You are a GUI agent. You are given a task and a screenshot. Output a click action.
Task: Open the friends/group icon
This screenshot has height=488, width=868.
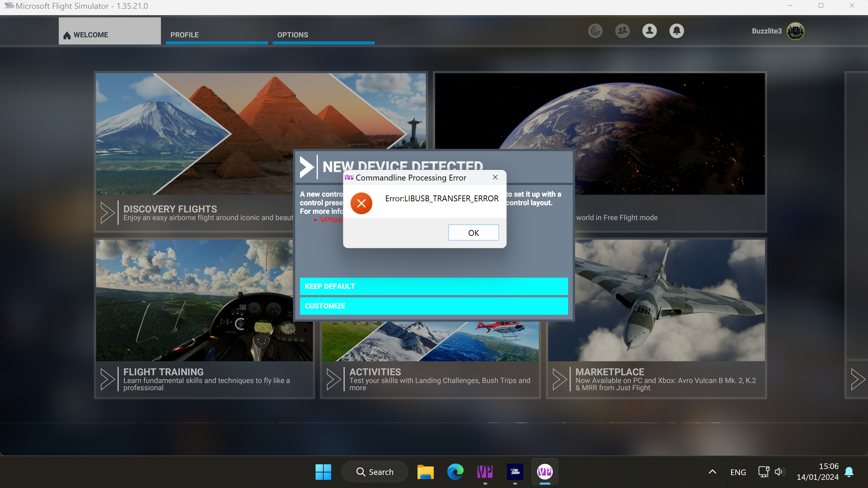[x=622, y=31]
